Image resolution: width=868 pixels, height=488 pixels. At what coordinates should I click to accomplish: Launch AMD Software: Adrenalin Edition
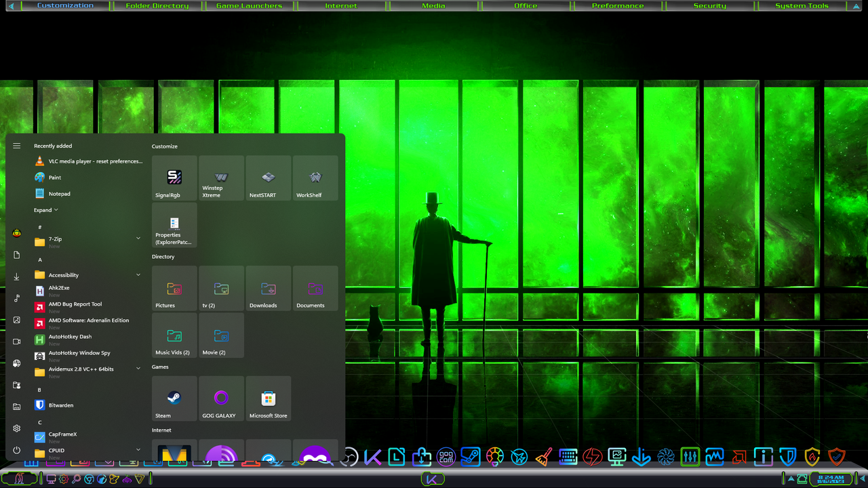point(88,323)
